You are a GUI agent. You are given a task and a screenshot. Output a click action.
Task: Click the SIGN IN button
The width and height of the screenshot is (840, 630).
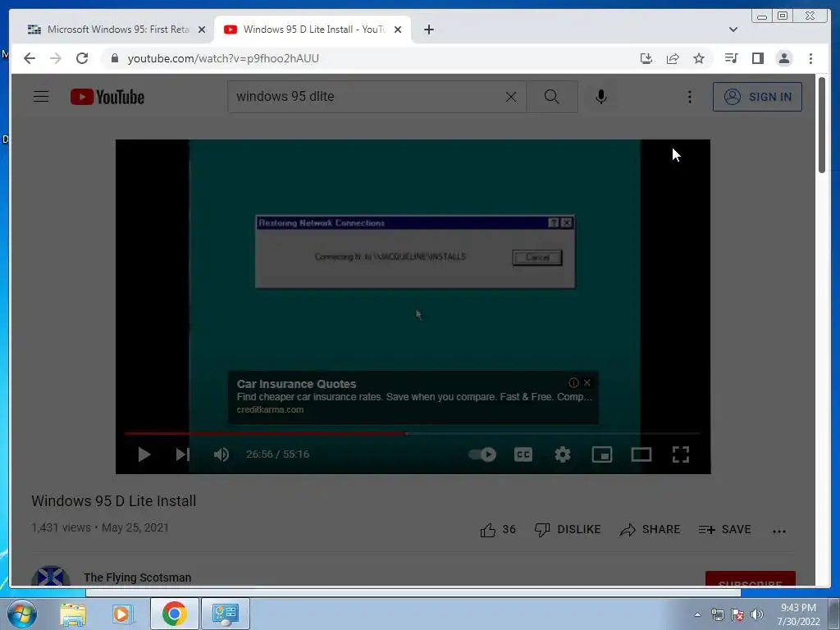[757, 97]
